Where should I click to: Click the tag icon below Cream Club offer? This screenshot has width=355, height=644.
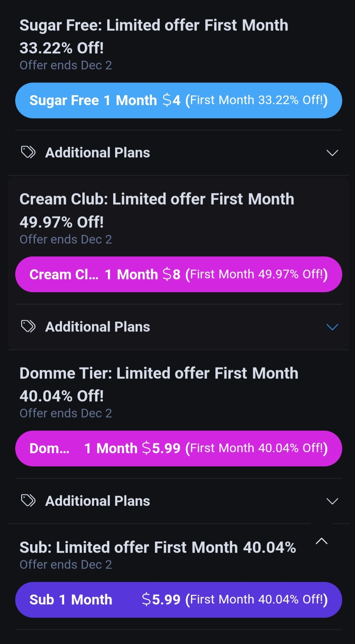(28, 326)
